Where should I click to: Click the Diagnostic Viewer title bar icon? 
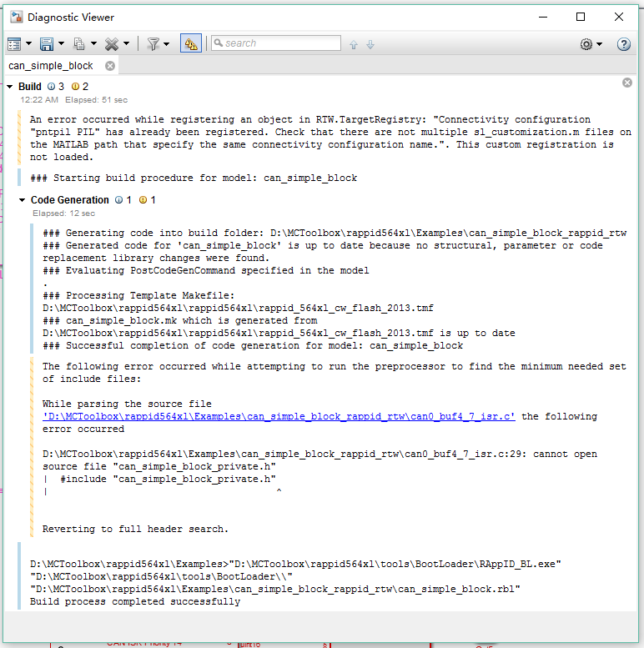[x=17, y=17]
